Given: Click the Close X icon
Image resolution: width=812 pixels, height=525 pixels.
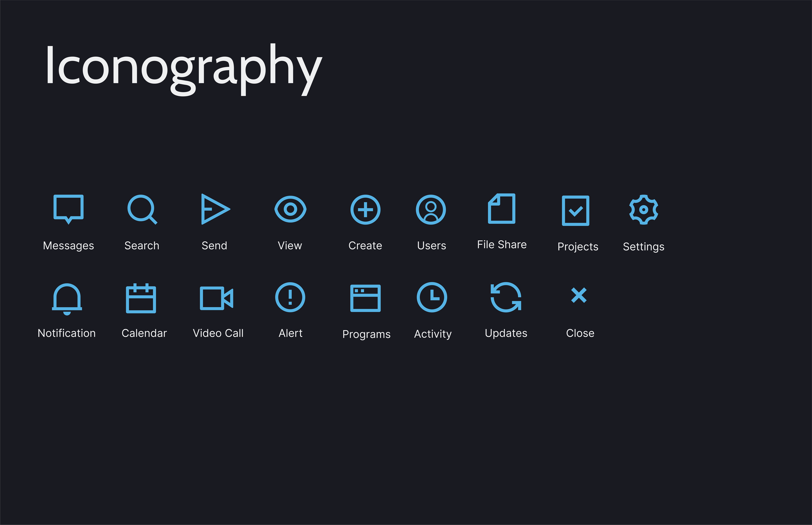Looking at the screenshot, I should tap(579, 295).
